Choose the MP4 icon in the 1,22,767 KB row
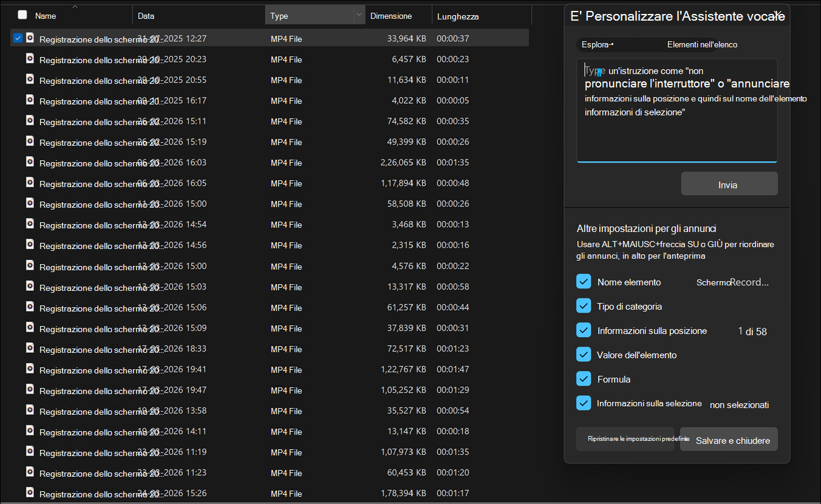Image resolution: width=821 pixels, height=504 pixels. (x=29, y=369)
